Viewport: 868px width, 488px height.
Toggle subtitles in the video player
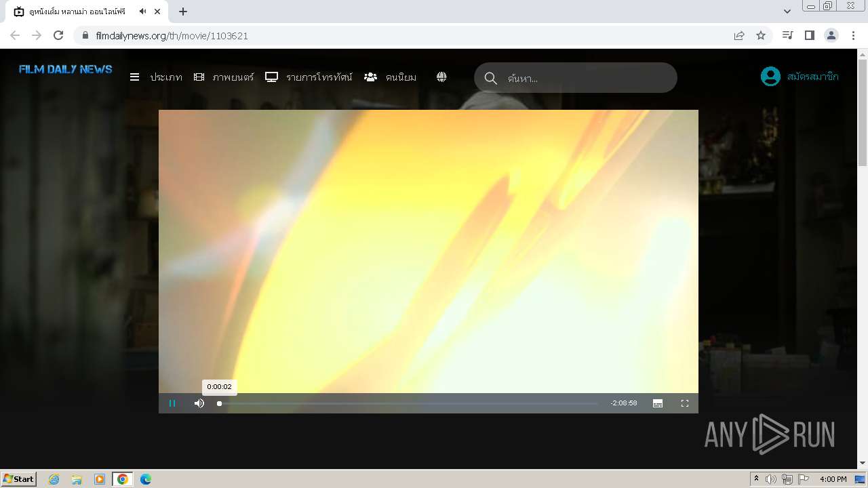pos(658,403)
